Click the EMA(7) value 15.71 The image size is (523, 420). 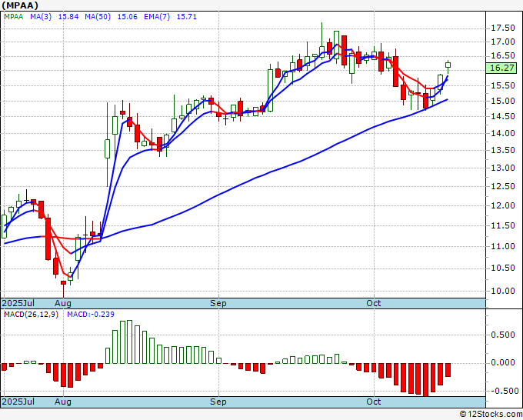tap(186, 17)
